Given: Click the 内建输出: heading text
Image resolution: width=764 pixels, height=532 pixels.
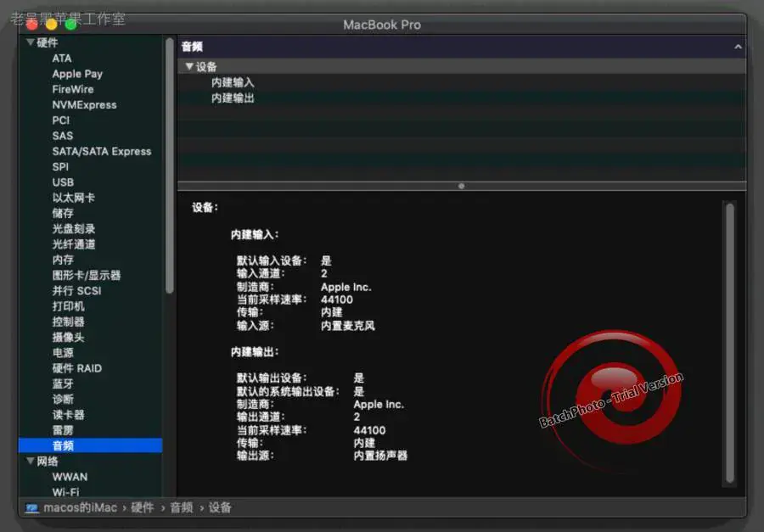Looking at the screenshot, I should [255, 352].
